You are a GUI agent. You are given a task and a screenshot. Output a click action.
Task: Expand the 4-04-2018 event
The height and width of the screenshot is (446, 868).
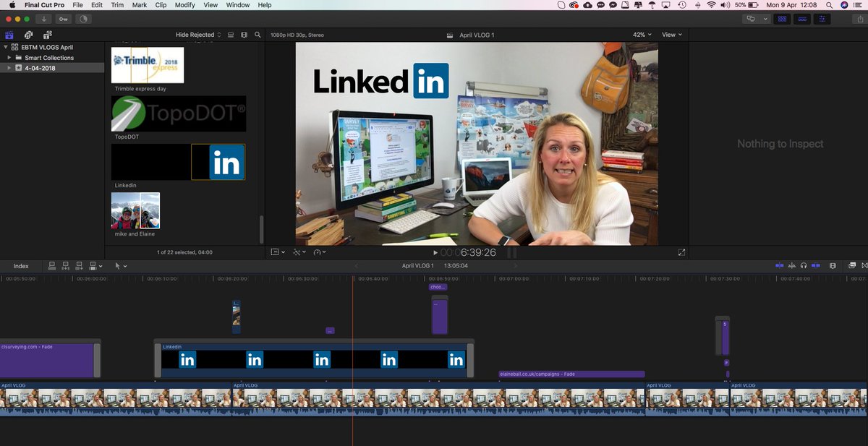click(x=9, y=68)
